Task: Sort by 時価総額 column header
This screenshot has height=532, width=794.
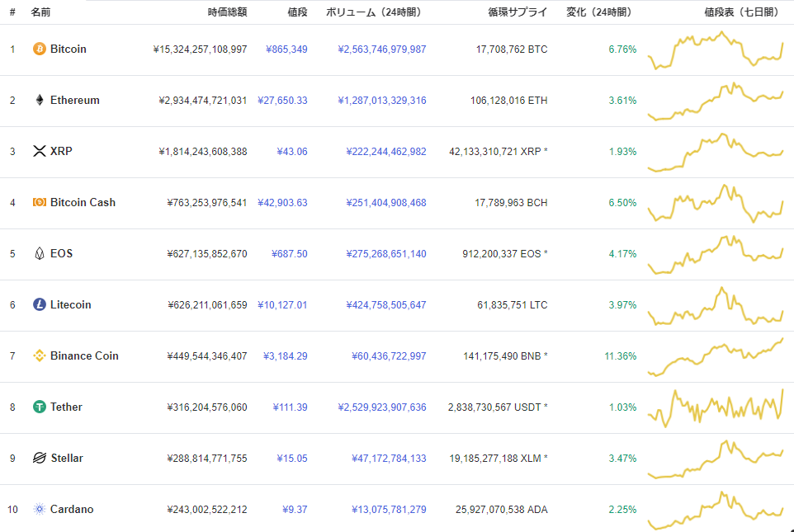Action: point(227,12)
